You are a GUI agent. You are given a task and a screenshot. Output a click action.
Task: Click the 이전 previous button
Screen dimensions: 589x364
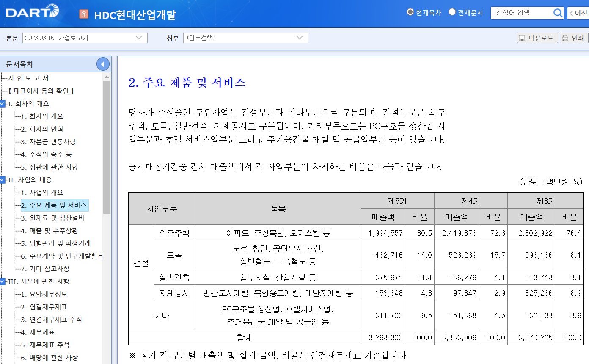581,13
